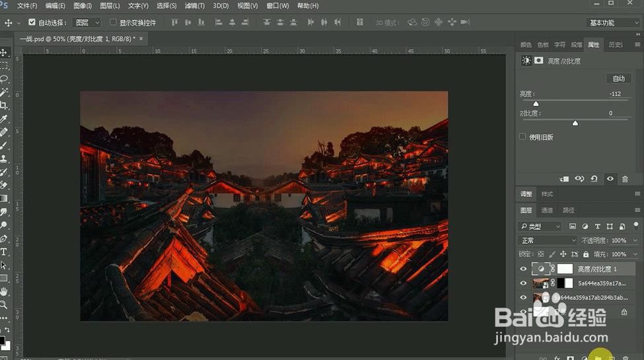Toggle layer filtering on/off switch
The width and height of the screenshot is (644, 360).
pos(636,226)
